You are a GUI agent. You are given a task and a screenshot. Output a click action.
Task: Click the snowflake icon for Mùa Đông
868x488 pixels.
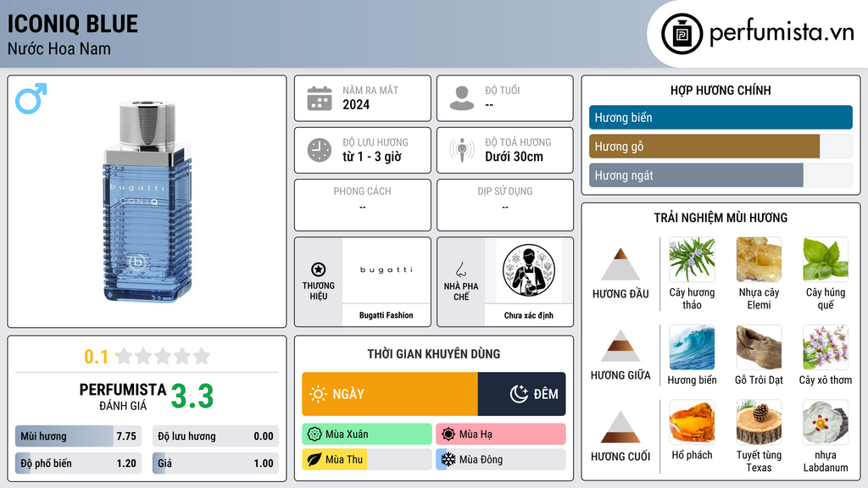click(x=448, y=459)
